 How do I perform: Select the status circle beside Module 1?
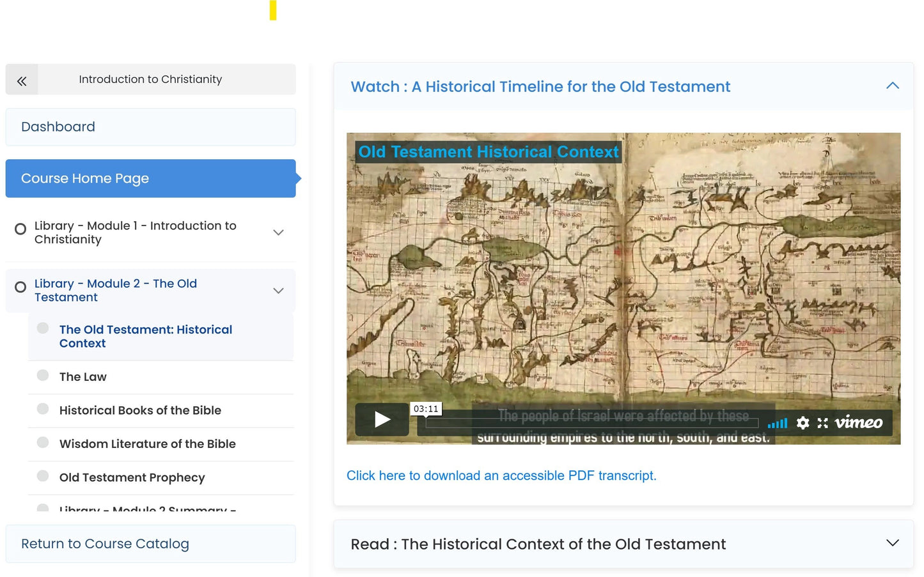[x=20, y=229]
